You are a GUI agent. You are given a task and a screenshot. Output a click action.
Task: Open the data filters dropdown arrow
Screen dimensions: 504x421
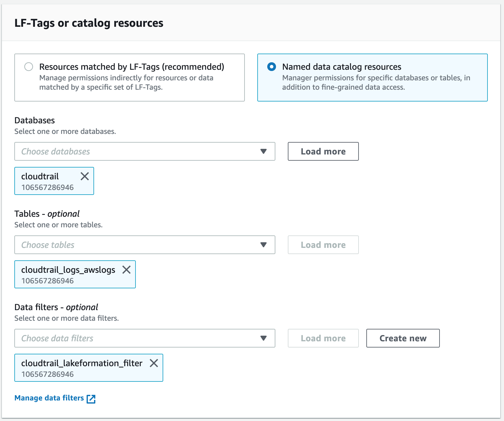(263, 338)
